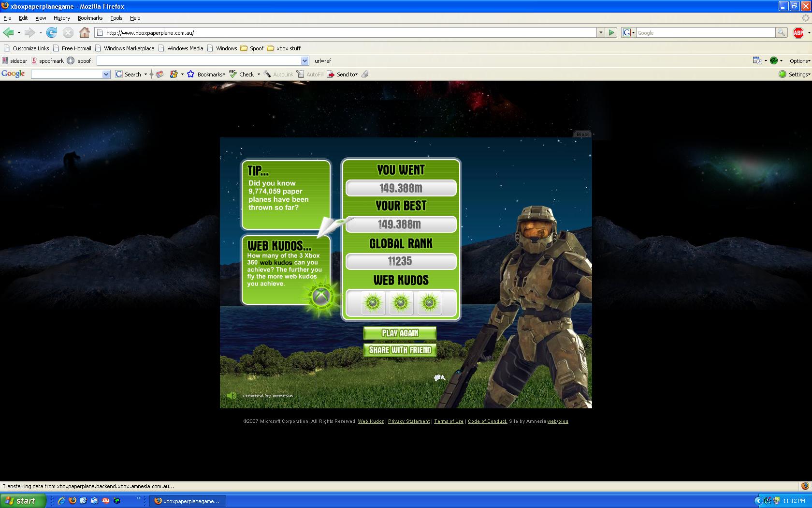
Task: Expand the Forward button history dropdown
Action: 41,32
